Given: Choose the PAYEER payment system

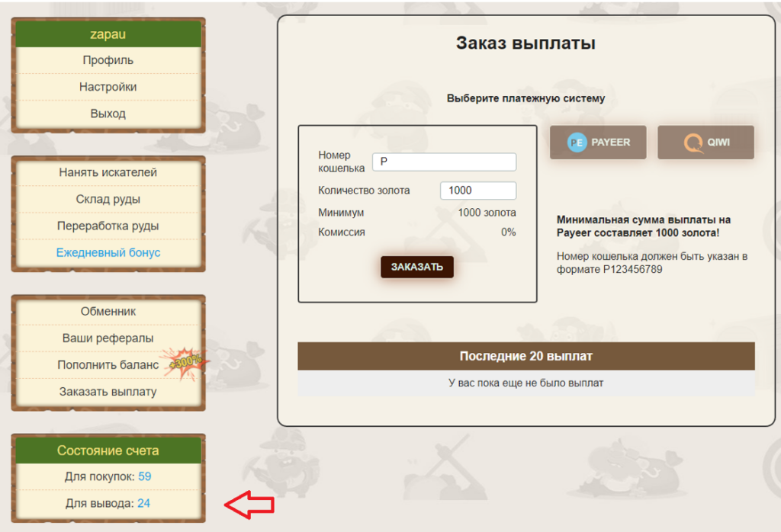Looking at the screenshot, I should [x=598, y=143].
